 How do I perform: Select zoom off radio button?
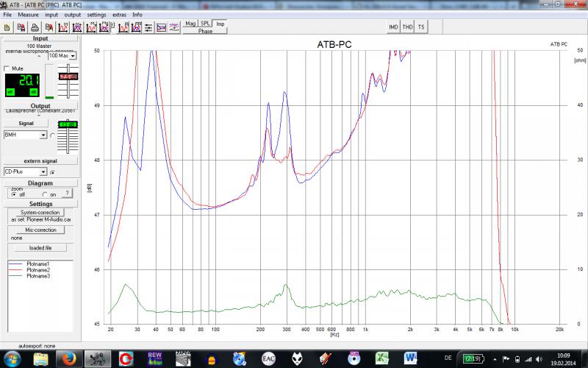coord(14,194)
